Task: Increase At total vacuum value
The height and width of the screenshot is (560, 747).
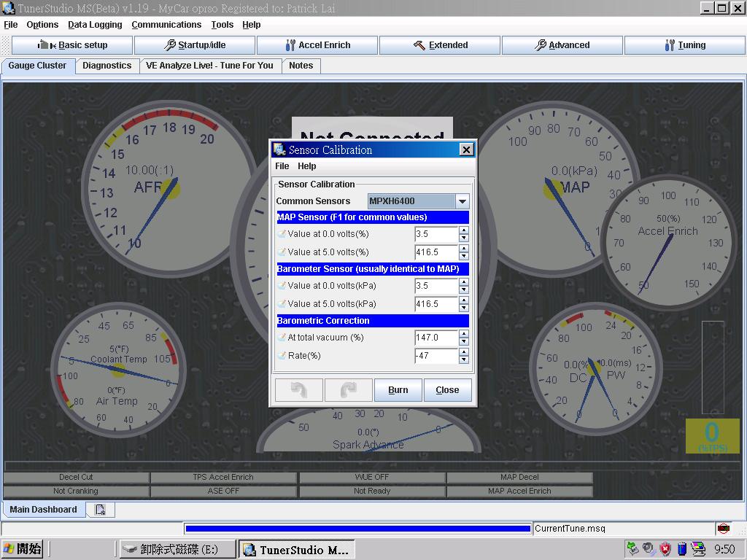Action: tap(464, 334)
